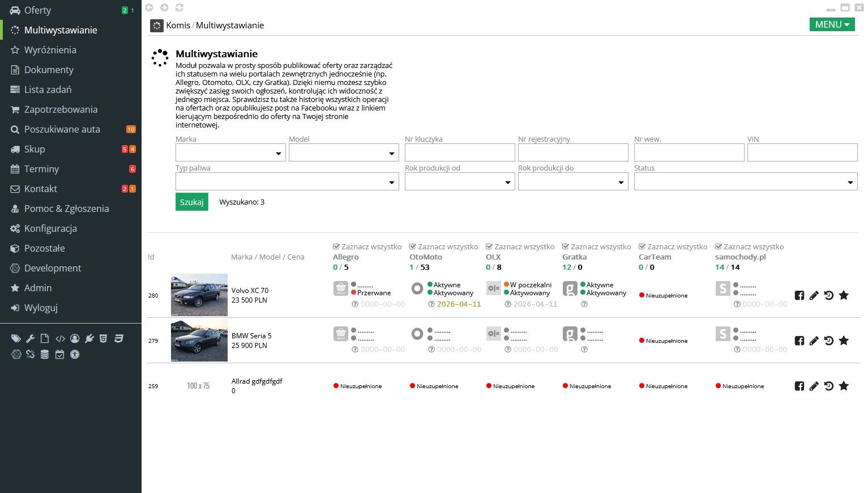Viewport: 868px width, 493px height.
Task: Expand the Marka dropdown
Action: click(230, 153)
